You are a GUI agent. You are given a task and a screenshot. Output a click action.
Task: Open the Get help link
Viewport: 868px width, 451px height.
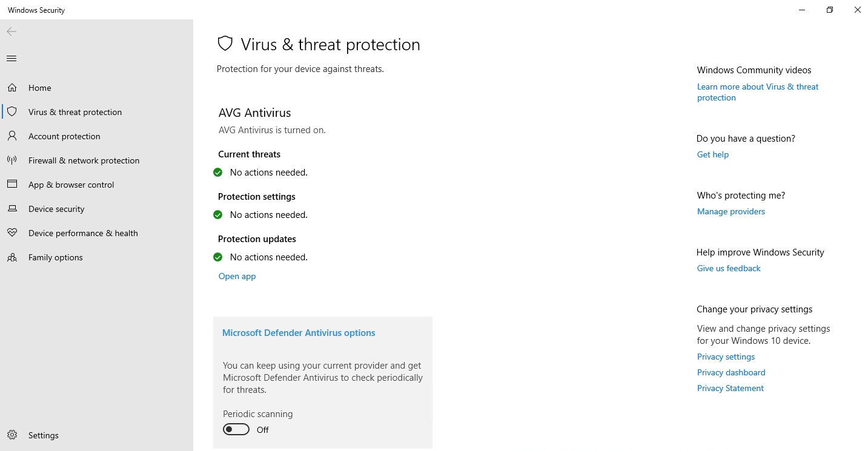point(712,154)
